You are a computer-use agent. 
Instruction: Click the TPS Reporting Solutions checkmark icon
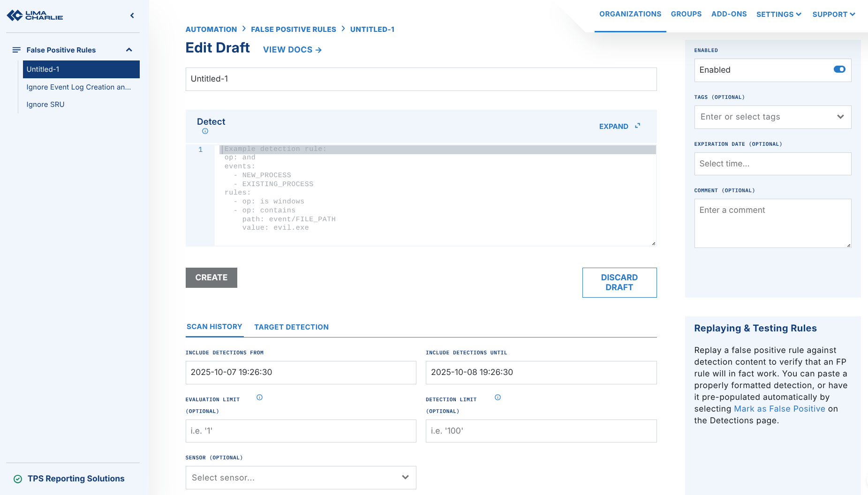point(18,479)
